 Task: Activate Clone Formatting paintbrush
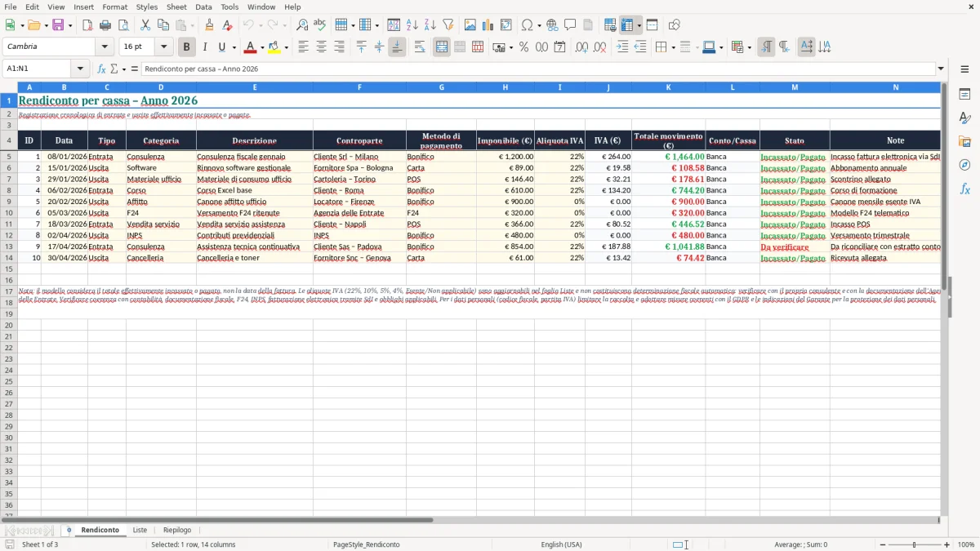(x=210, y=25)
